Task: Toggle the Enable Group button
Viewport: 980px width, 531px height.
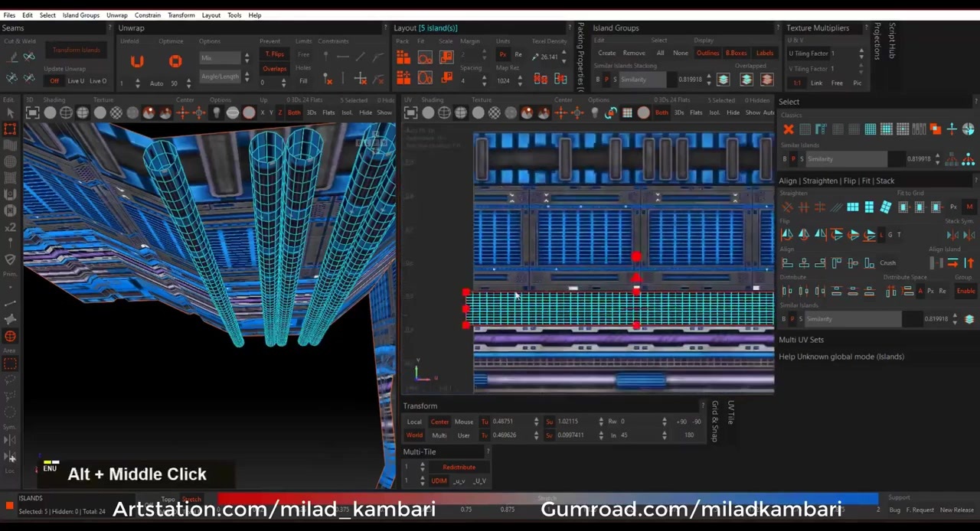Action: tap(966, 292)
